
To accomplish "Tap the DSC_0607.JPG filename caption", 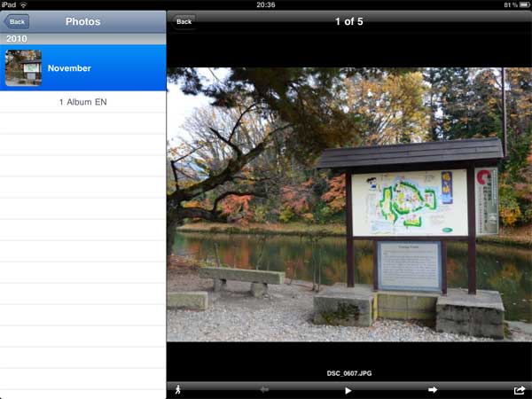I will (x=348, y=373).
